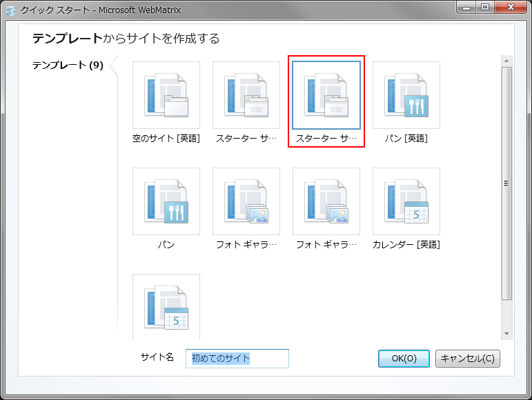Open the テンプレート (9) category tab
The width and height of the screenshot is (532, 400).
[68, 65]
